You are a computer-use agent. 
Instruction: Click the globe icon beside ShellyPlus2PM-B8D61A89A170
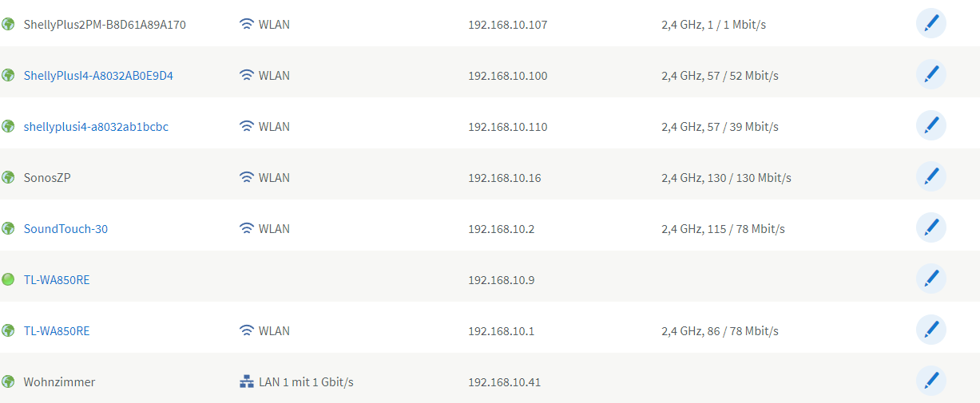pos(8,24)
